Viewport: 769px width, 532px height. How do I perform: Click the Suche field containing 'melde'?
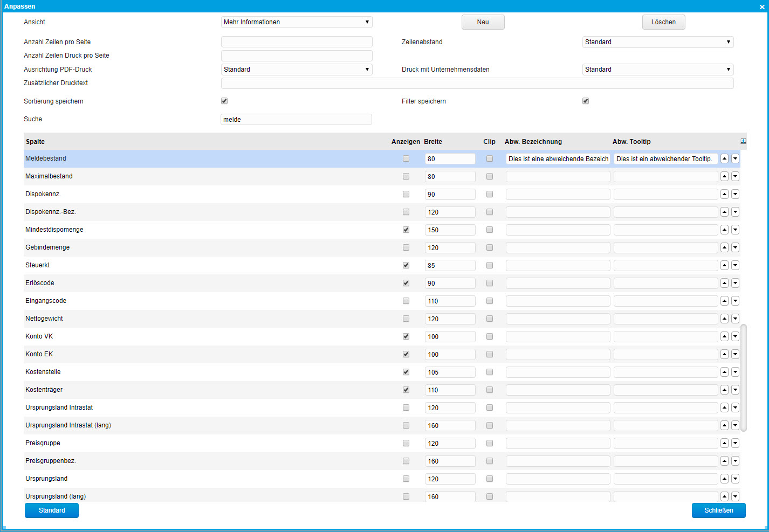pos(296,120)
